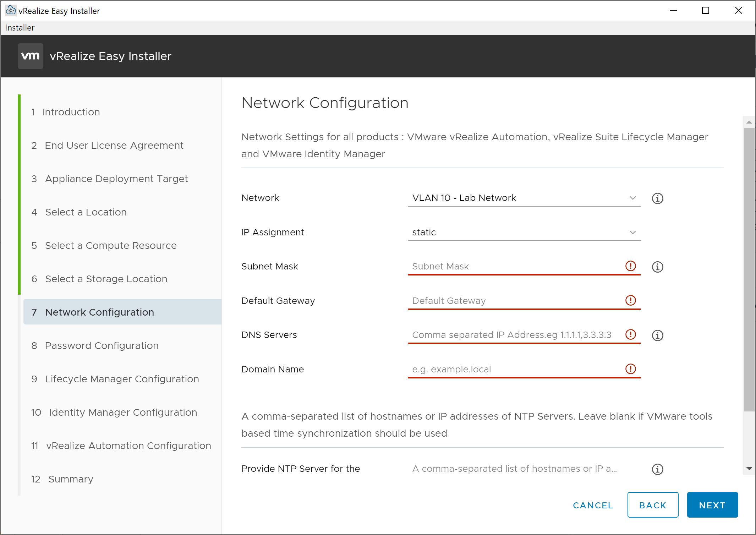Open the Network dropdown showing VLAN 10

tap(524, 198)
